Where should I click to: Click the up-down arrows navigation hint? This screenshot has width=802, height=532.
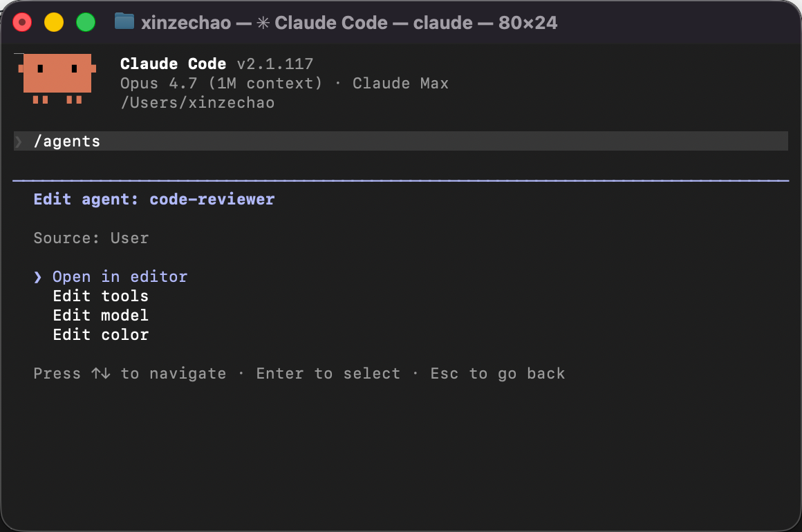101,374
